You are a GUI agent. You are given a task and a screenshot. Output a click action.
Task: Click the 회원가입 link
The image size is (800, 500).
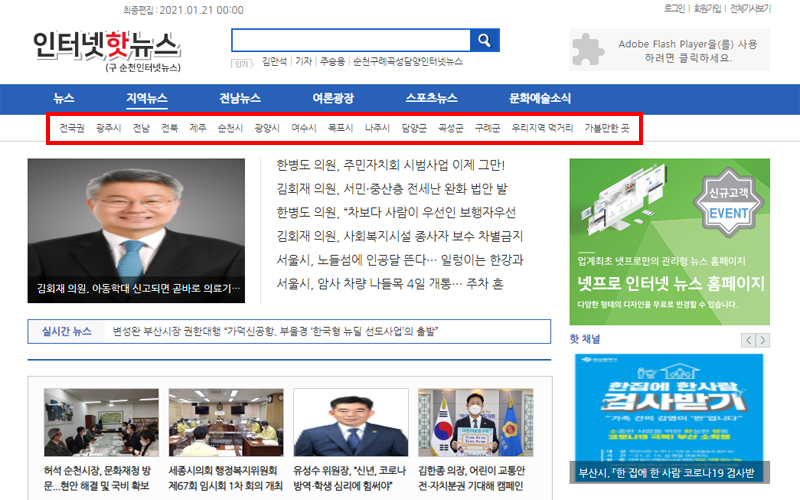[707, 9]
